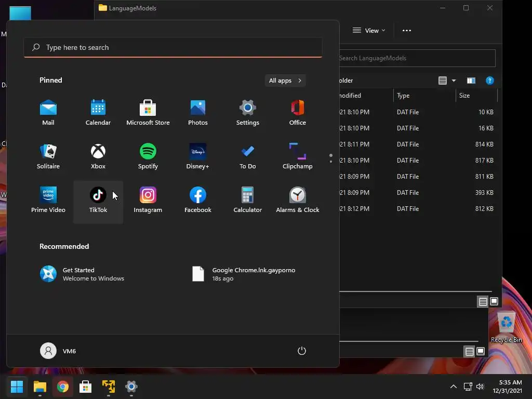Image resolution: width=532 pixels, height=399 pixels.
Task: Open the volume control in system tray
Action: [480, 387]
